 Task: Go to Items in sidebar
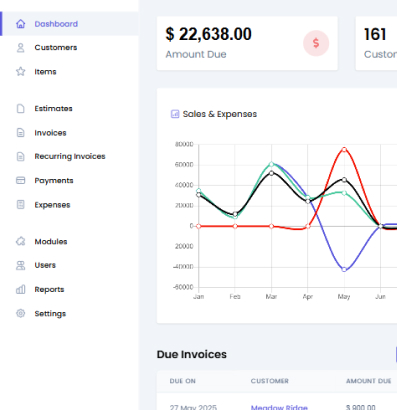[69, 71]
